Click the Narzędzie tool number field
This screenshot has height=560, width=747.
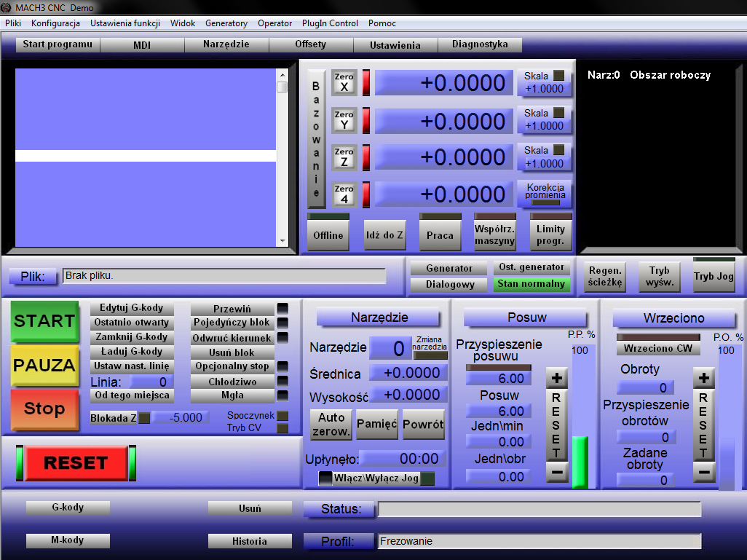[390, 348]
